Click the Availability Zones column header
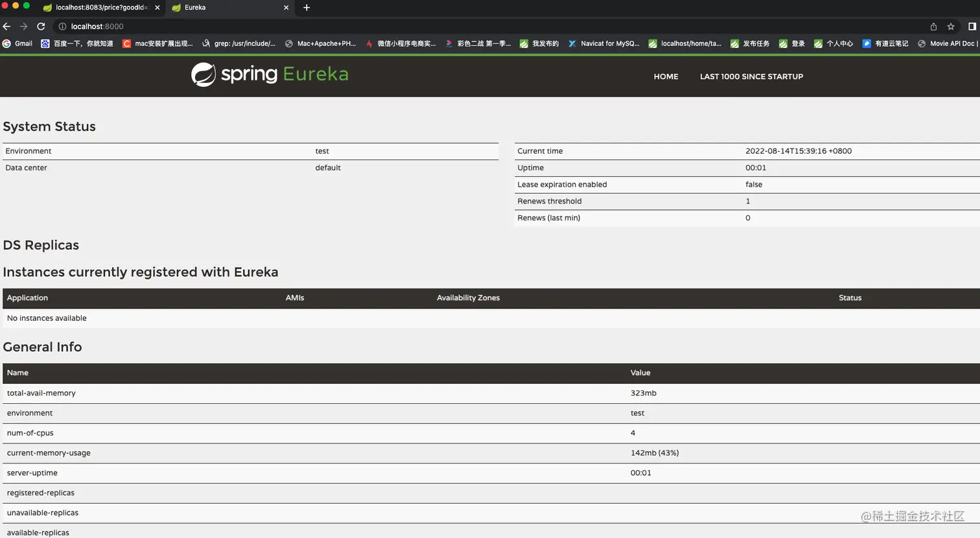Viewport: 980px width, 538px height. pos(468,298)
